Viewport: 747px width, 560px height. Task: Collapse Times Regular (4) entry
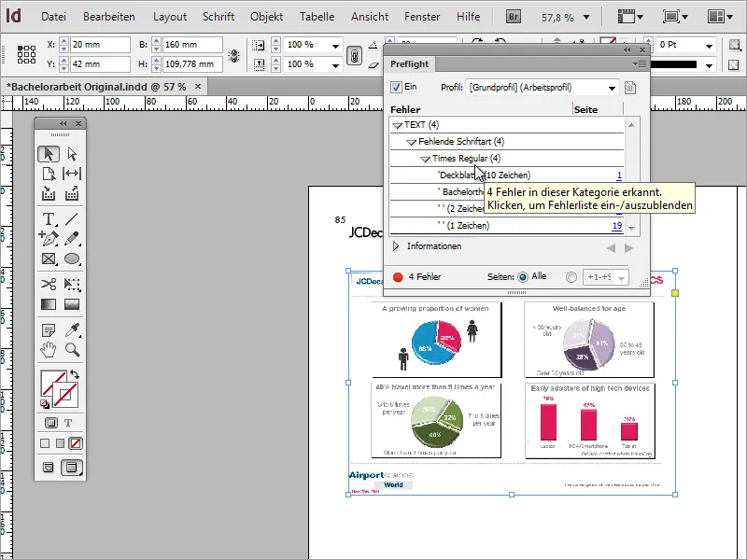(426, 159)
